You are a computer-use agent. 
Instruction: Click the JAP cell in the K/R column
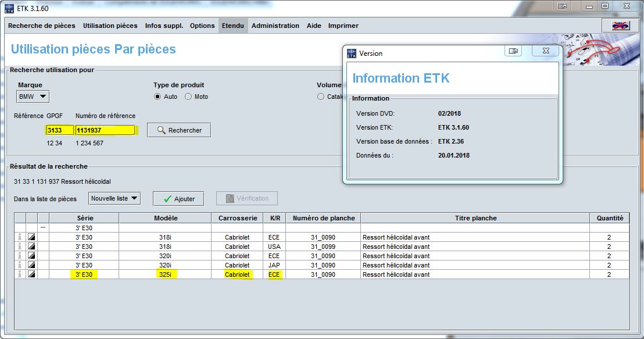(x=274, y=265)
